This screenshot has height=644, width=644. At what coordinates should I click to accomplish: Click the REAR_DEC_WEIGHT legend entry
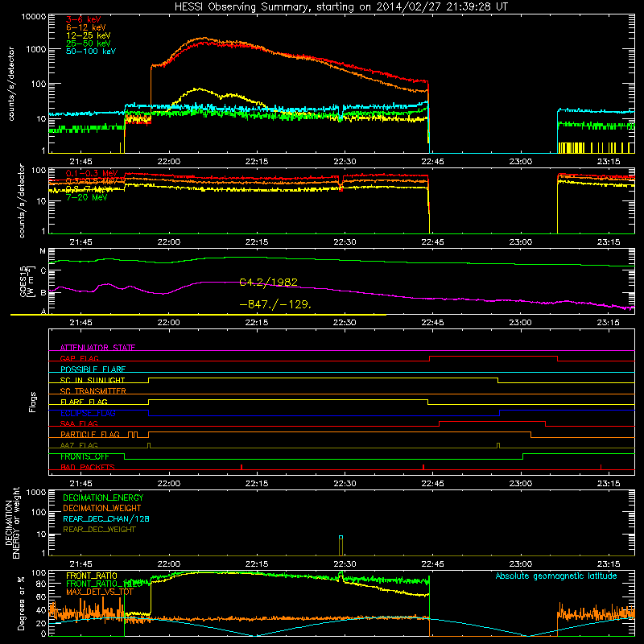(99, 530)
